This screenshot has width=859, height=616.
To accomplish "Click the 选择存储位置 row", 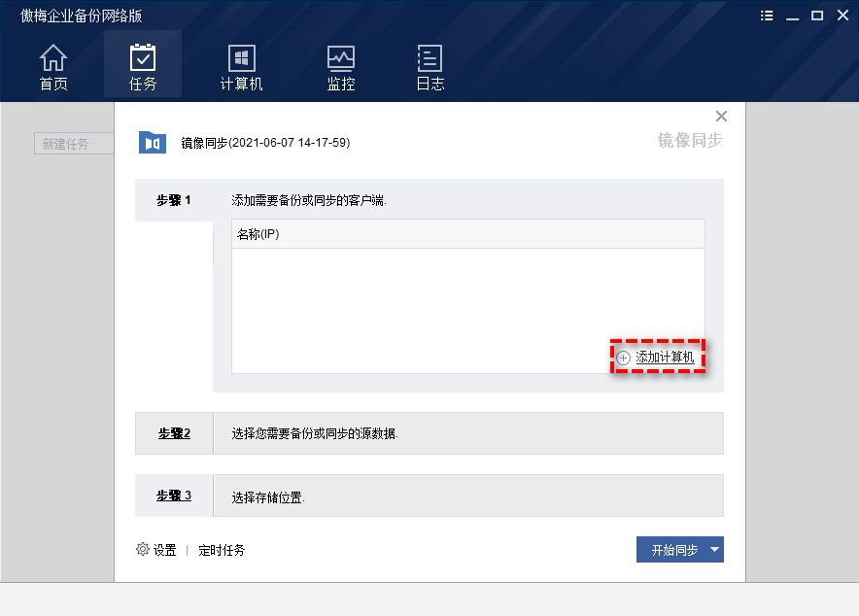I will tap(467, 496).
